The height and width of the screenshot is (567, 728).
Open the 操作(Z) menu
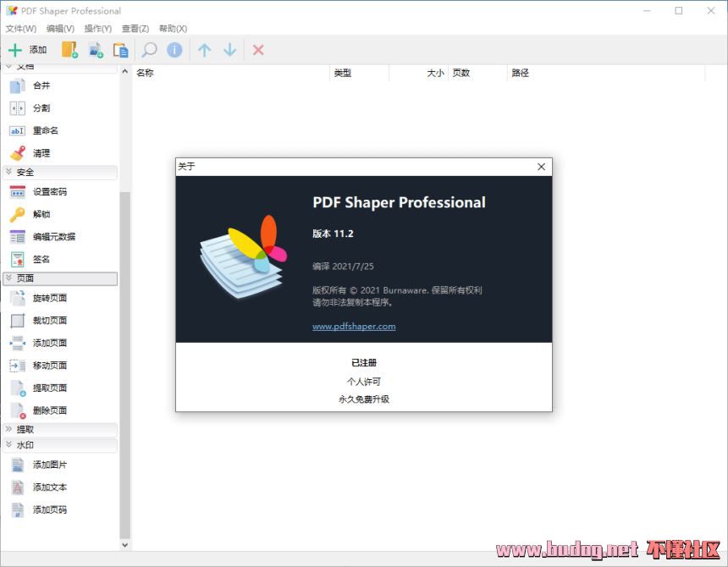click(x=99, y=29)
